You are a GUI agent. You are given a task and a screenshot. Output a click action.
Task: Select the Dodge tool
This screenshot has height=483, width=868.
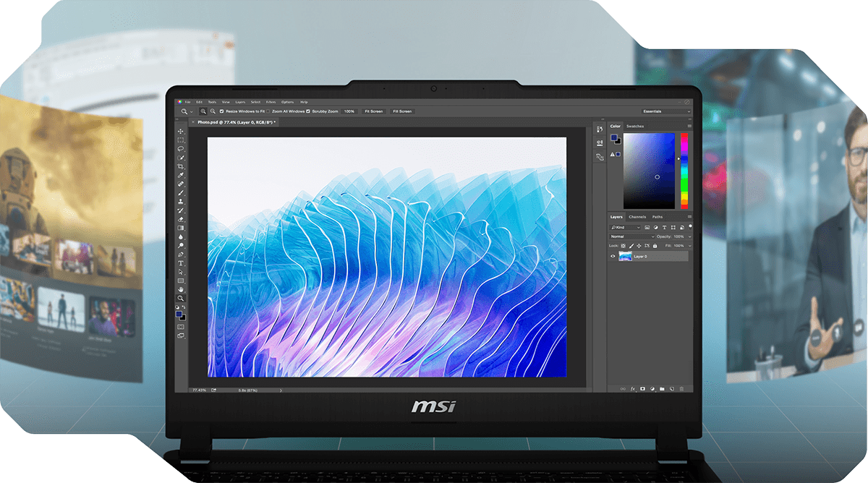181,245
